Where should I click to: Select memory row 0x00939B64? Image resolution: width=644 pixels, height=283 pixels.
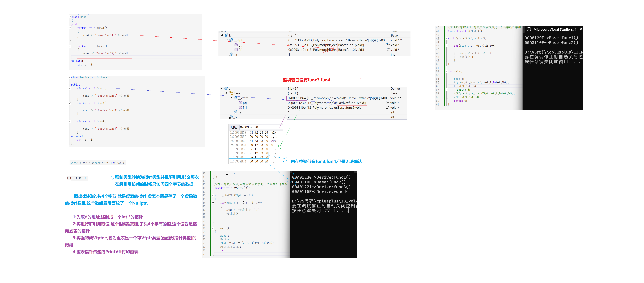pos(238,145)
